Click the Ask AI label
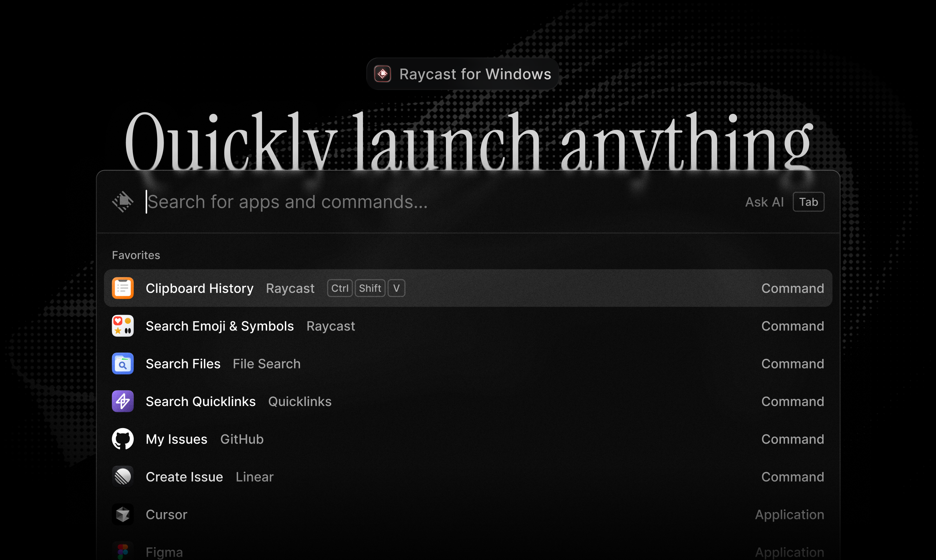The width and height of the screenshot is (936, 560). (x=764, y=202)
